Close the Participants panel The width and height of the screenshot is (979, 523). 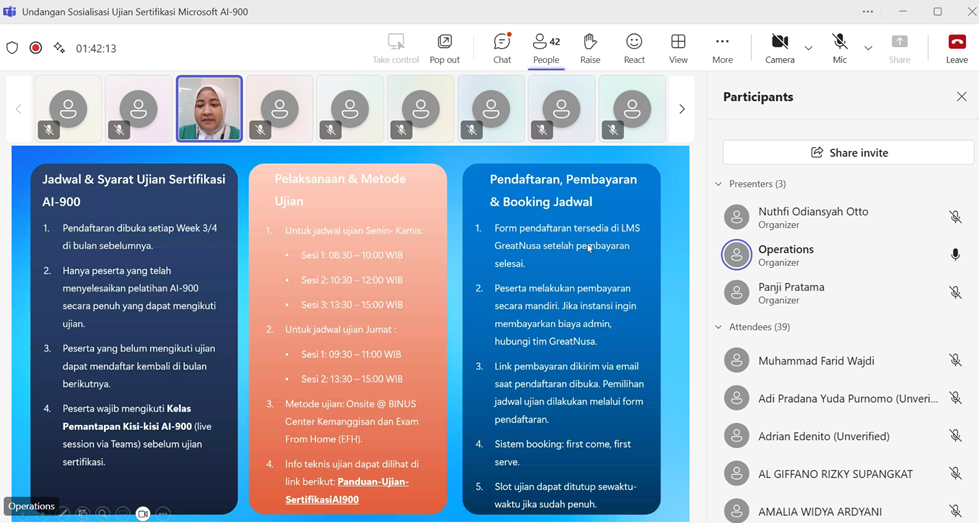pos(962,96)
